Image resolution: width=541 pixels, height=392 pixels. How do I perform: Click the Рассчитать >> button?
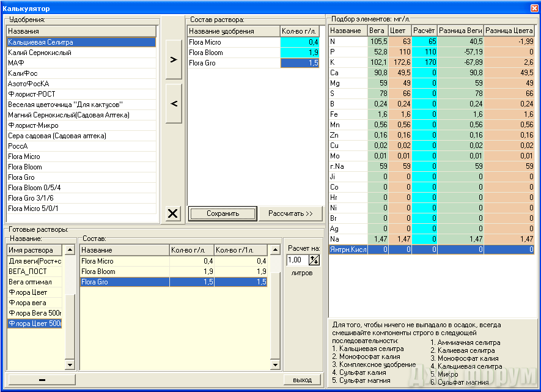290,213
